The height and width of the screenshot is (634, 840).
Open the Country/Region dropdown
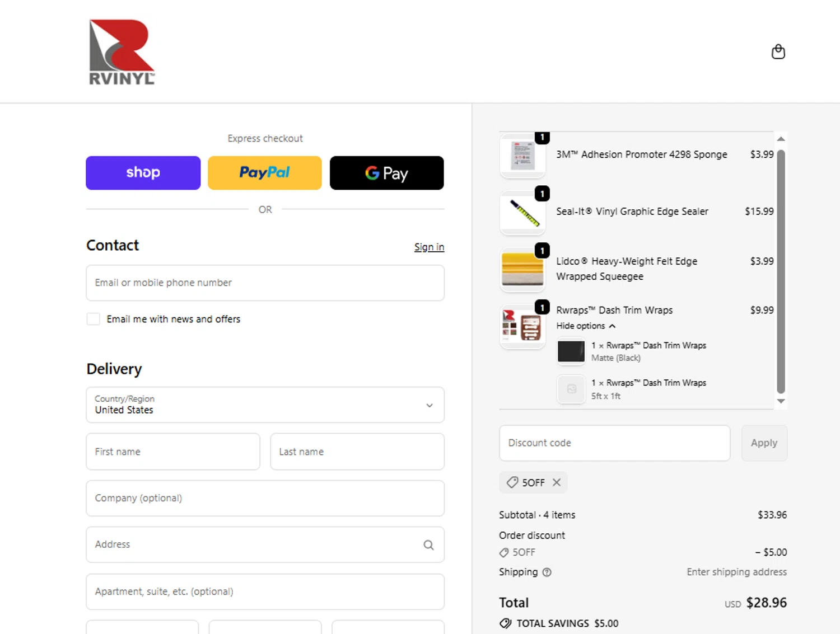pos(265,405)
